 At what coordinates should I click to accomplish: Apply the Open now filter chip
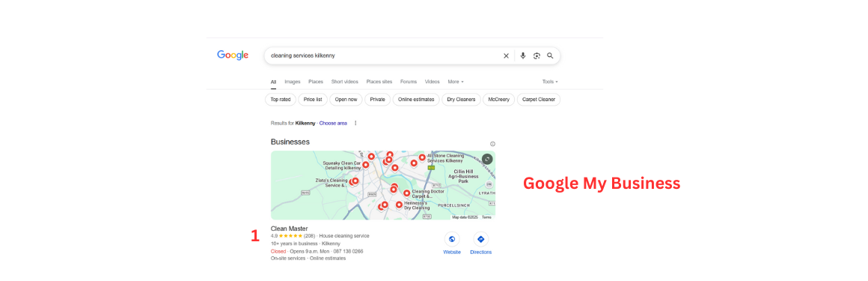(x=346, y=100)
